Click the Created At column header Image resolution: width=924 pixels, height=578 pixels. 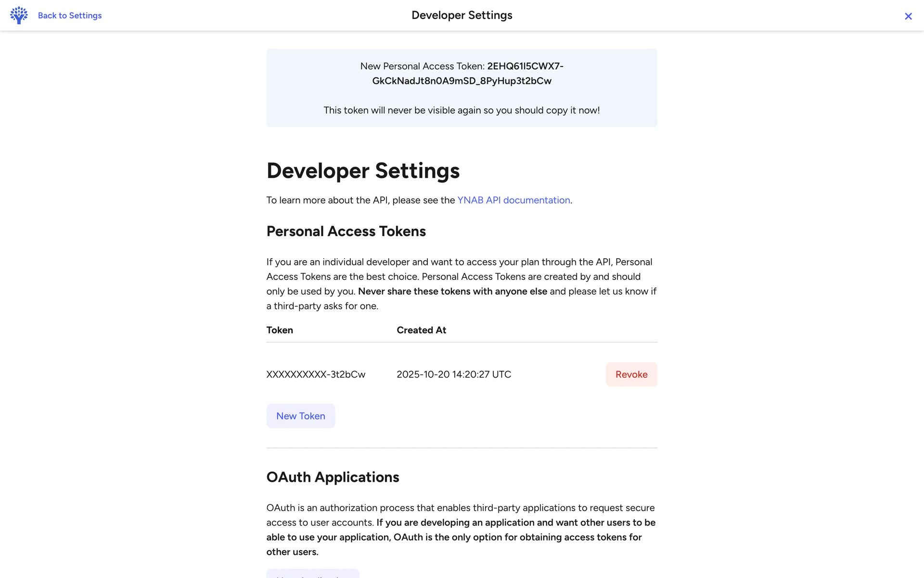tap(421, 330)
